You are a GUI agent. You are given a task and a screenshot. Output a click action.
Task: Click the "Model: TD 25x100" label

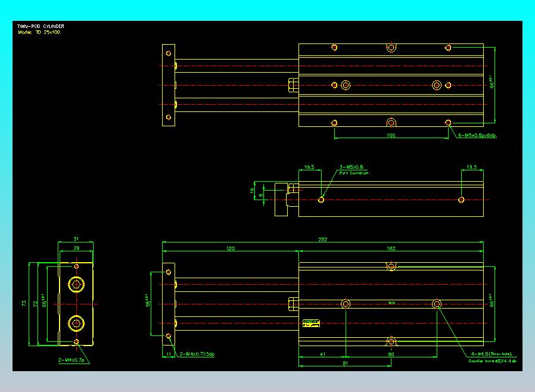pyautogui.click(x=39, y=32)
